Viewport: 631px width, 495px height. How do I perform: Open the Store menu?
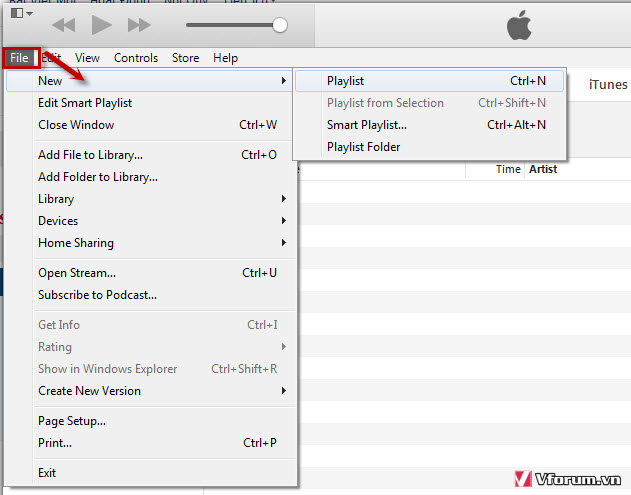(186, 58)
